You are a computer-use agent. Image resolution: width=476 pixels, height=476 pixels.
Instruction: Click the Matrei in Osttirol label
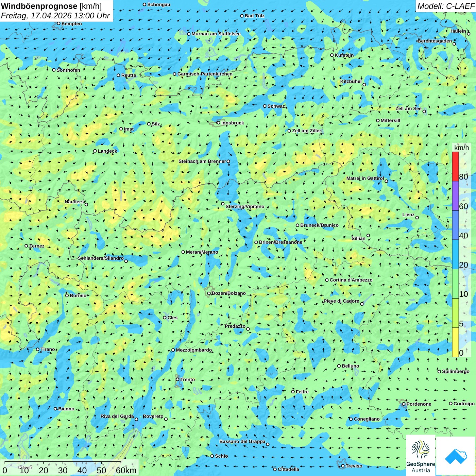(x=365, y=178)
